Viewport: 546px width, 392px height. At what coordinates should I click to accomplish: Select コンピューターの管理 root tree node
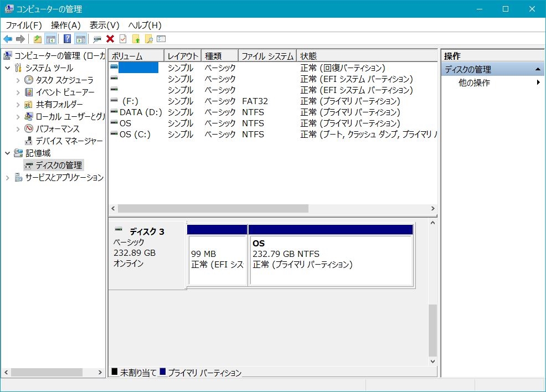click(x=54, y=56)
